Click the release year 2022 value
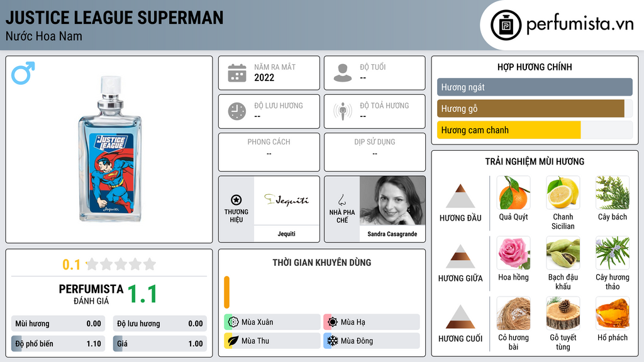The height and width of the screenshot is (362, 644). pos(264,77)
